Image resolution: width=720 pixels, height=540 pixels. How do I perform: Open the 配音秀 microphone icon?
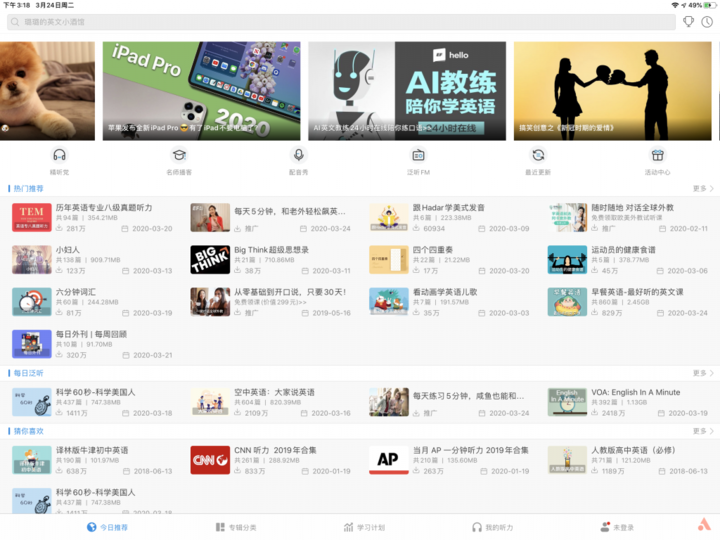coord(298,155)
